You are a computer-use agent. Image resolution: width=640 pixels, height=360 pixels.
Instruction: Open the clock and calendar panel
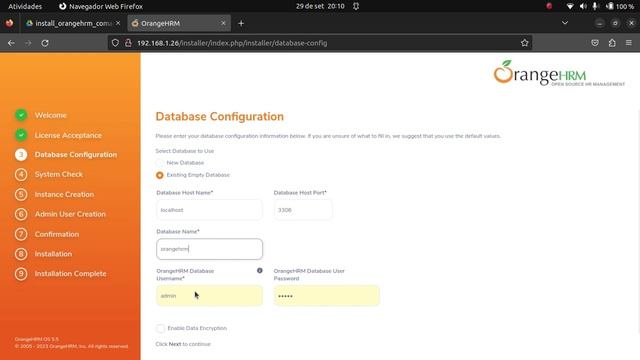pos(320,6)
